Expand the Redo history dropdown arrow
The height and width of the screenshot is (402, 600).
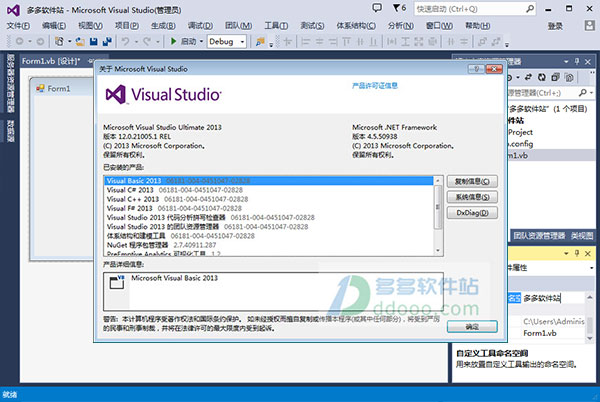tap(157, 41)
